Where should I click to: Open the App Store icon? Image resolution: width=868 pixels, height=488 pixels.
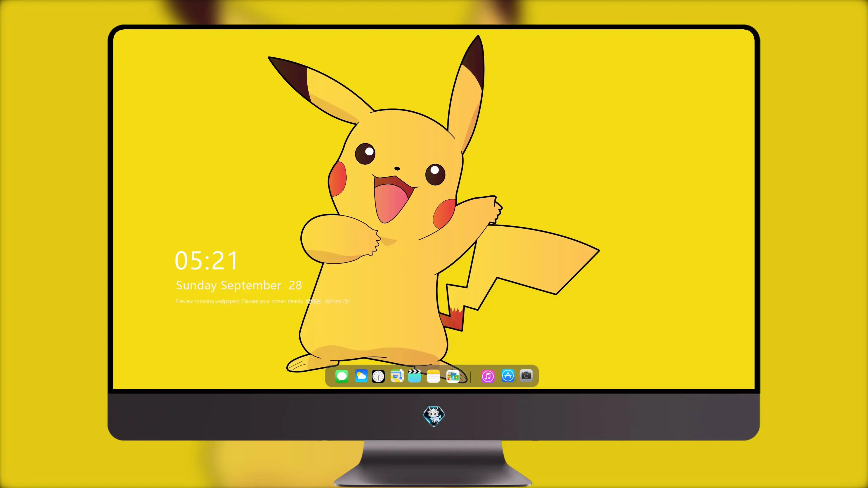508,376
